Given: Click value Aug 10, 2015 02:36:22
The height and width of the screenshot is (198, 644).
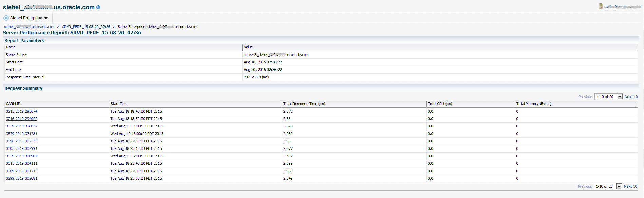Looking at the screenshot, I should [x=263, y=62].
